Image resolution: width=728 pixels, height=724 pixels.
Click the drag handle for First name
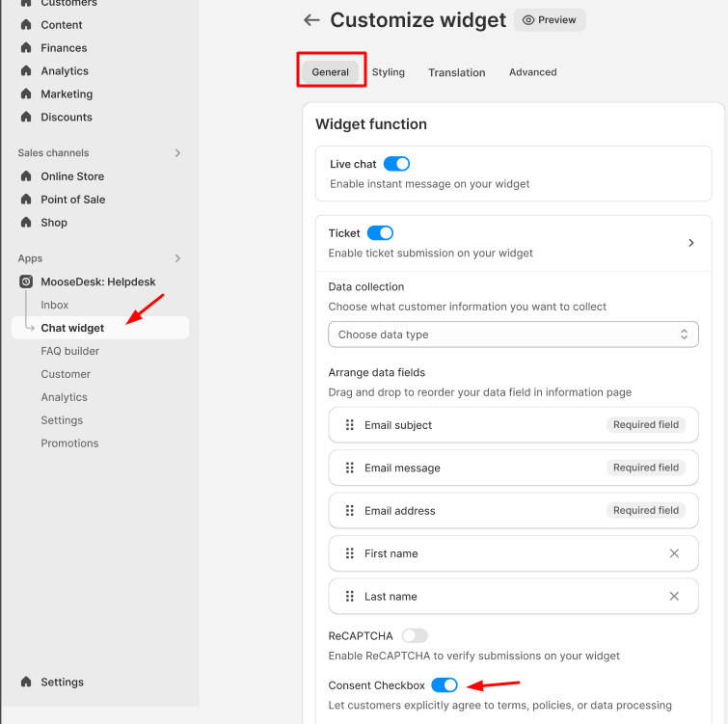(350, 553)
